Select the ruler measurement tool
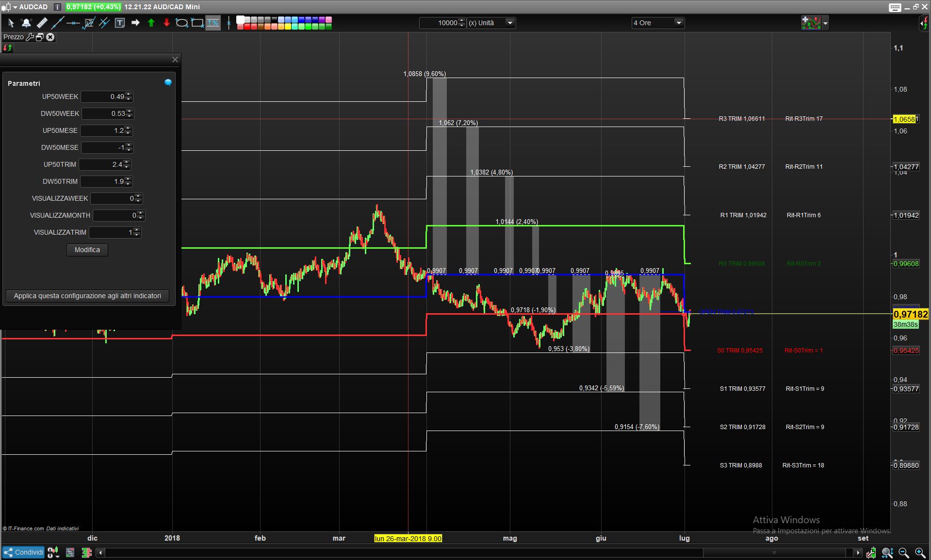Image resolution: width=931 pixels, height=560 pixels. click(x=42, y=23)
